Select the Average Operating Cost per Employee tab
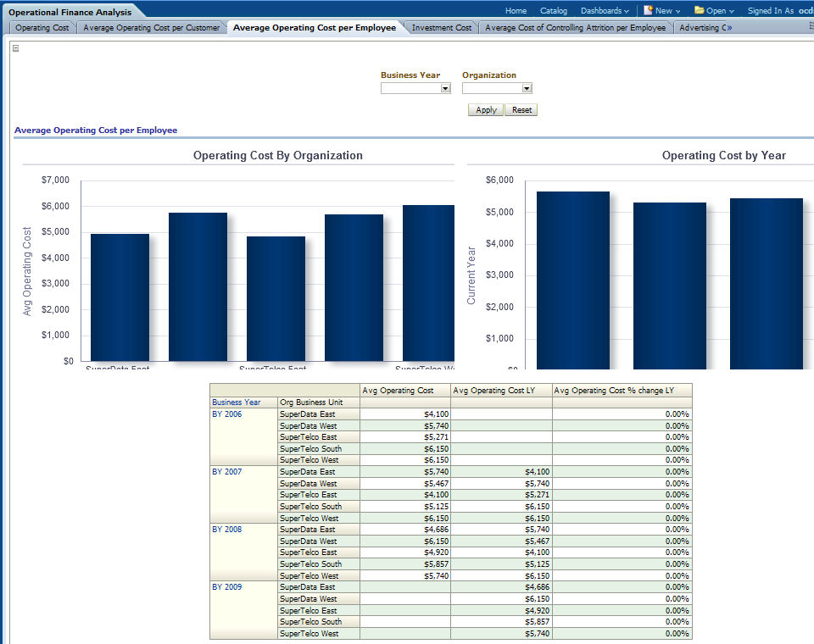Viewport: 814px width, 644px height. [315, 28]
